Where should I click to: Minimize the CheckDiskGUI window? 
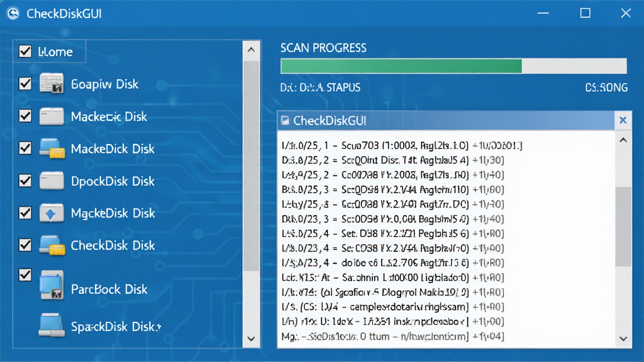tap(543, 13)
